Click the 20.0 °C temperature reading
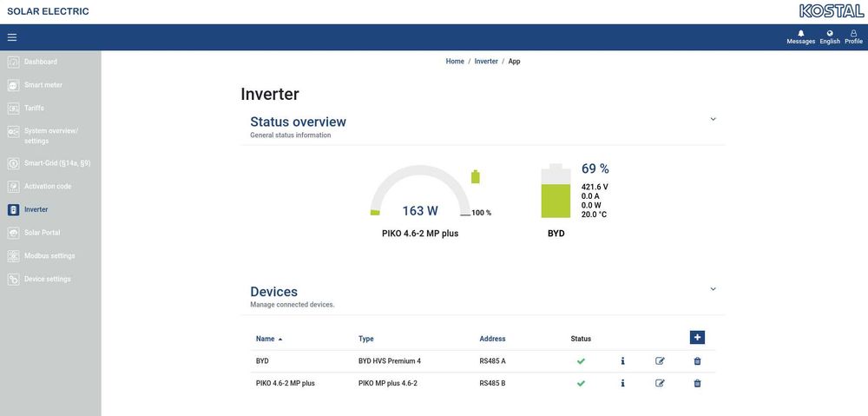Viewport: 868px width, 416px height. coord(594,215)
